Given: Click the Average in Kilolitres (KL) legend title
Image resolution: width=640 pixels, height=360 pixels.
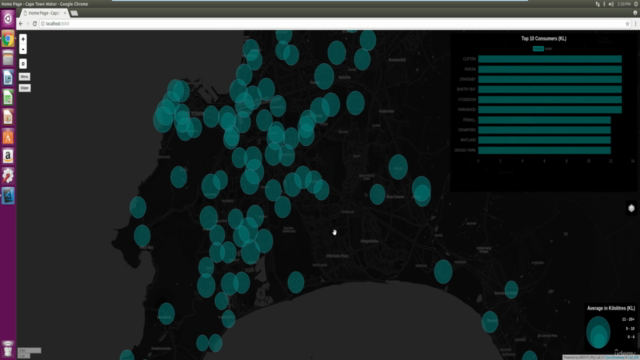Looking at the screenshot, I should tap(611, 308).
